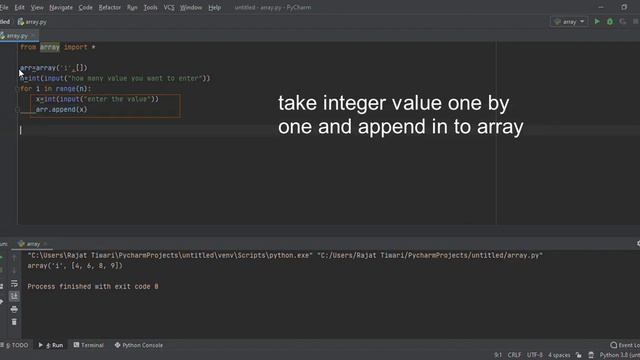Click array.py in the navigation breadcrumb
Viewport: 640px width, 360px height.
[x=32, y=22]
